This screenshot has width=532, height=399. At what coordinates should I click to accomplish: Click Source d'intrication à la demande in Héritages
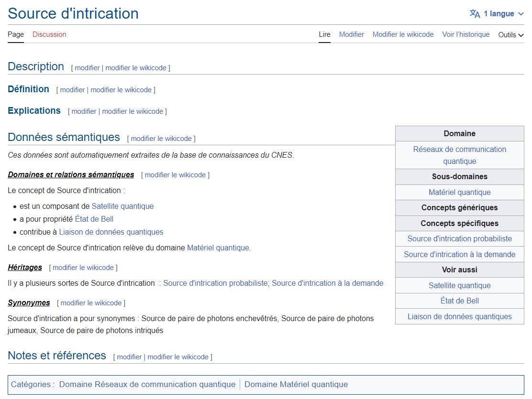[327, 283]
